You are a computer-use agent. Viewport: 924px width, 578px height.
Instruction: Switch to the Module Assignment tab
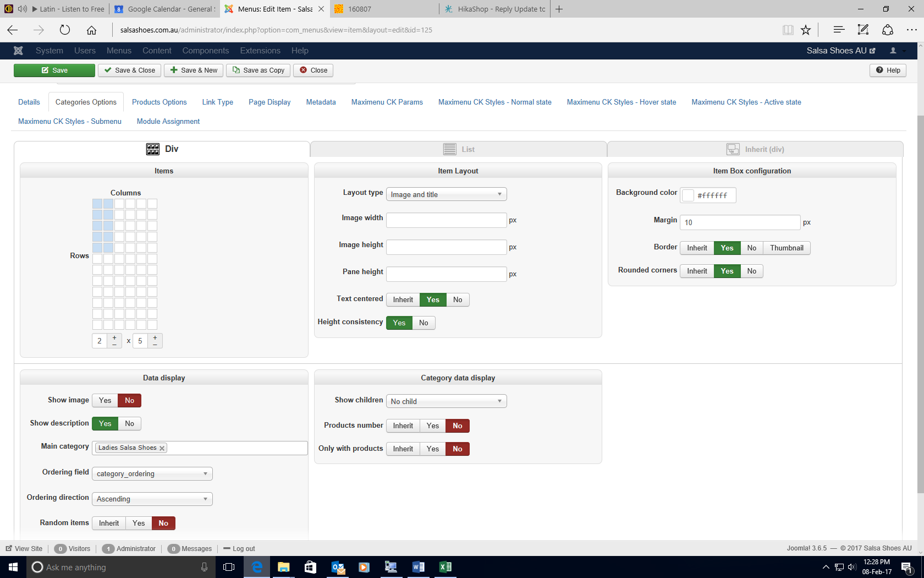[x=168, y=121]
